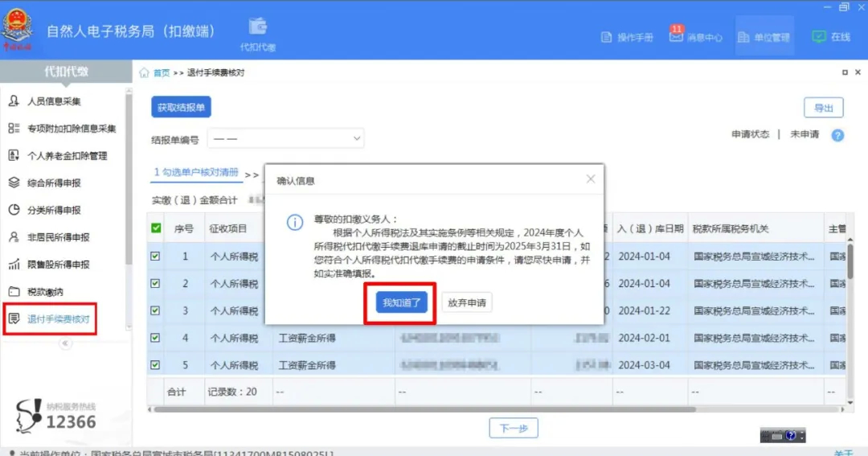This screenshot has width=868, height=456.
Task: Expand the 结报单编号 dropdown
Action: (x=285, y=138)
